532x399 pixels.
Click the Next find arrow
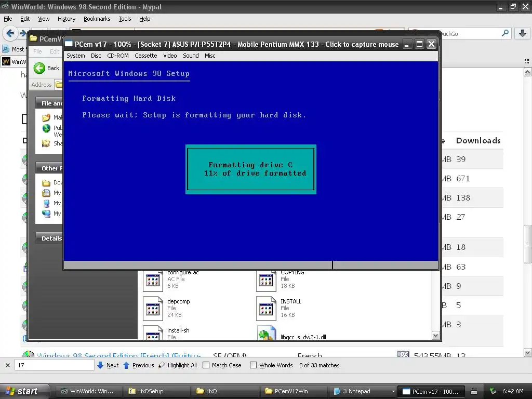point(100,365)
